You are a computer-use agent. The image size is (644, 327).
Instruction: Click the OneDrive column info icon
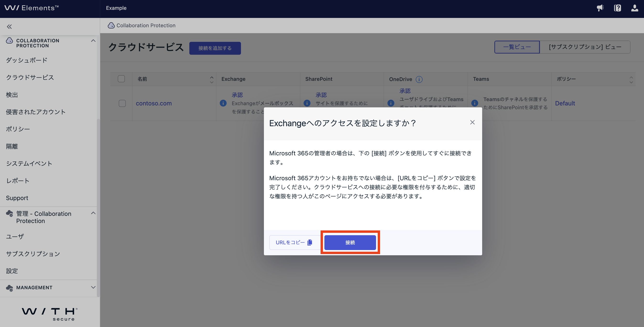[419, 79]
